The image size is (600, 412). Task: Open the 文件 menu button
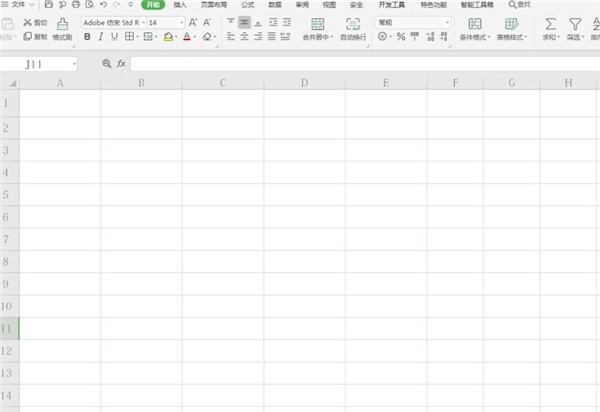tap(18, 5)
